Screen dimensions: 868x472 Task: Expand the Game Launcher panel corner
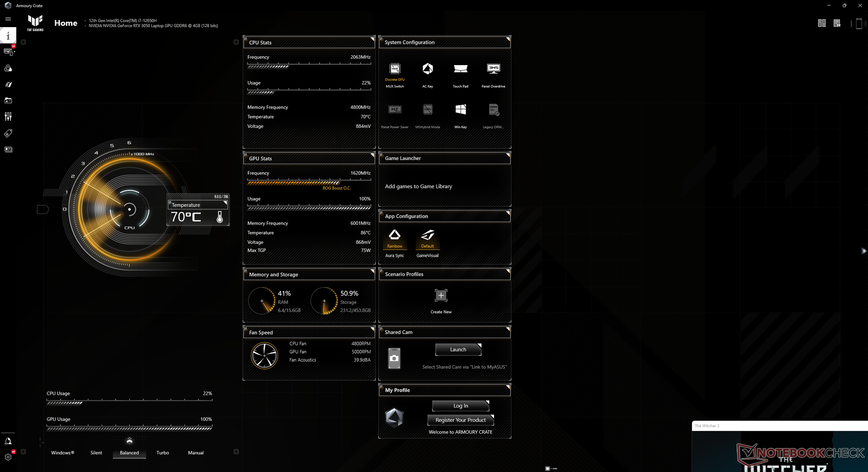(x=508, y=155)
